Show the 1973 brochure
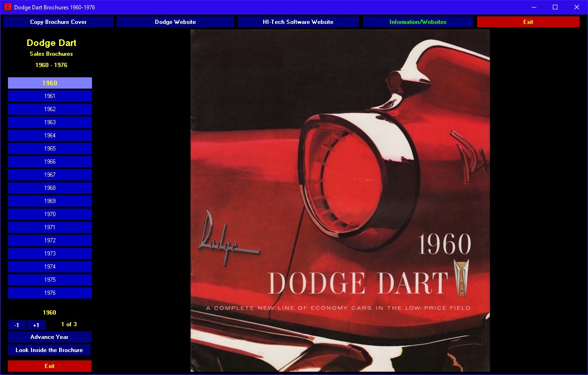Image resolution: width=588 pixels, height=375 pixels. click(50, 254)
